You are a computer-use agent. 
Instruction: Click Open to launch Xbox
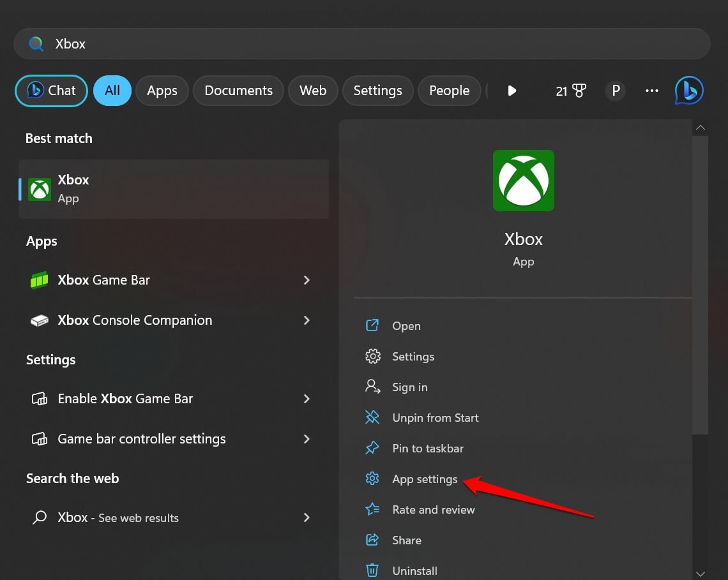tap(406, 325)
